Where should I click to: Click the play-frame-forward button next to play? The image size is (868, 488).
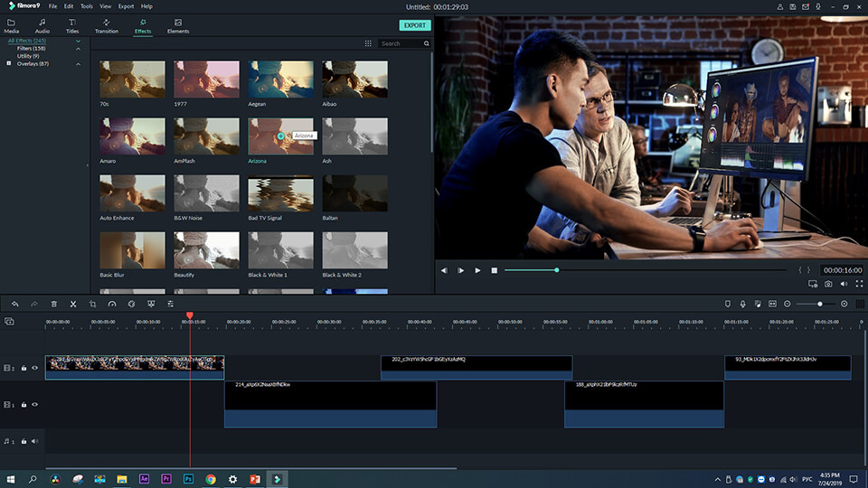(460, 270)
